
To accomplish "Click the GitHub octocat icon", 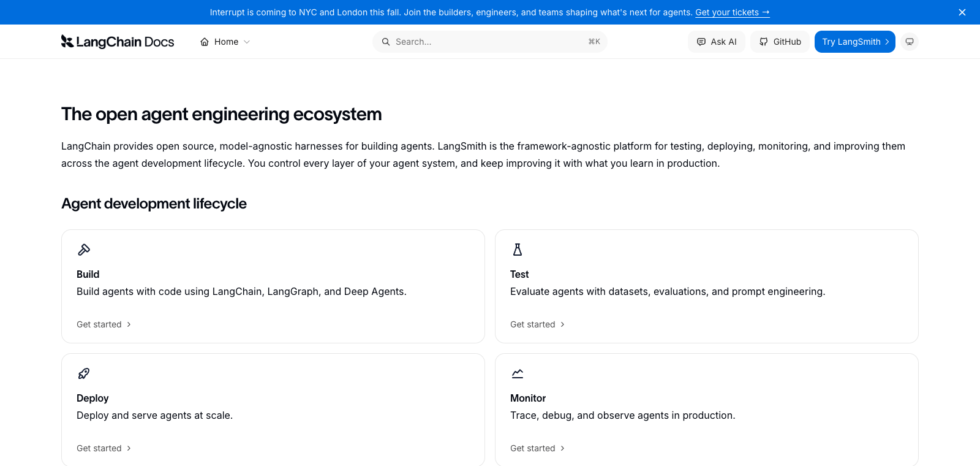I will pyautogui.click(x=764, y=42).
